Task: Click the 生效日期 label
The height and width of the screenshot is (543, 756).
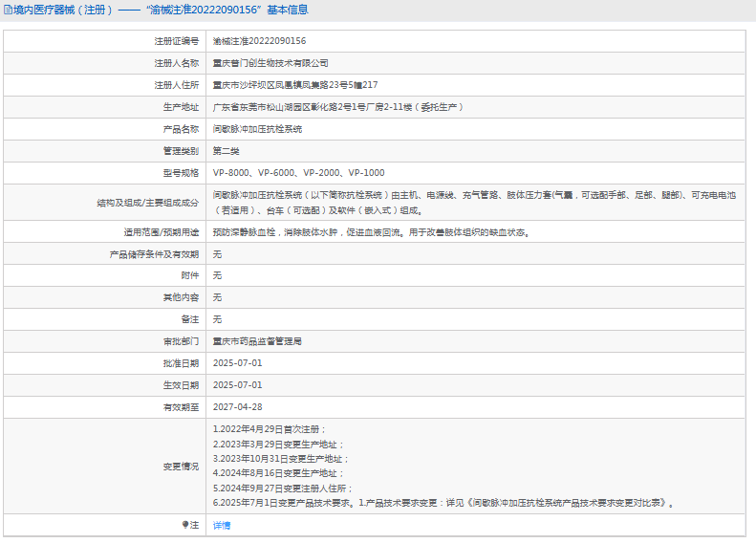Action: [181, 385]
